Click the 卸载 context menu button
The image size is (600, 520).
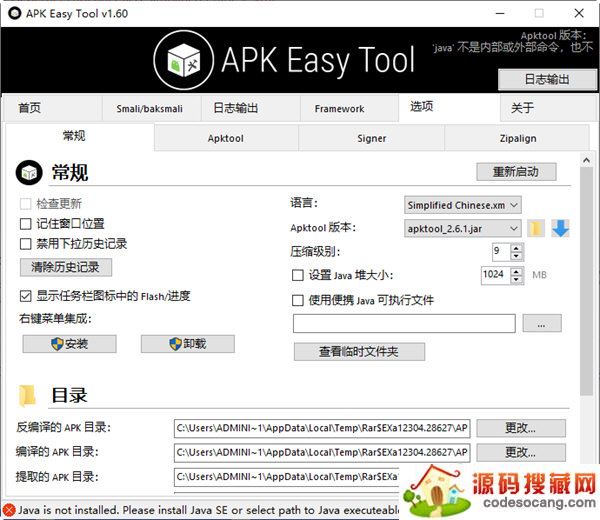click(x=188, y=344)
